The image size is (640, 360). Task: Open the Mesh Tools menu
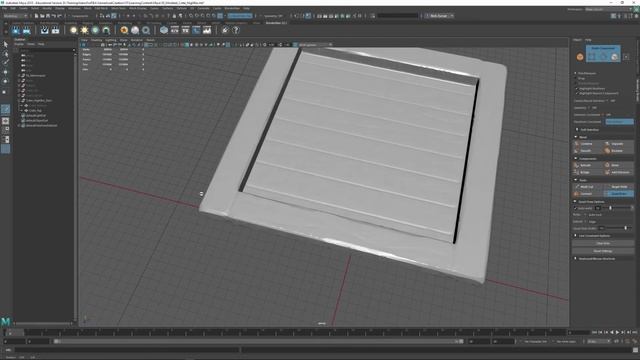[118, 8]
